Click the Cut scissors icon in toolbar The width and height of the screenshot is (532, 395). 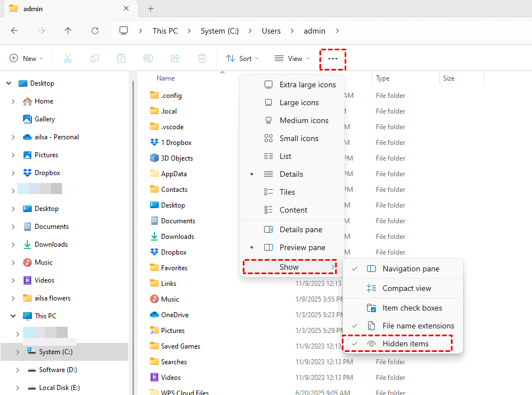68,58
